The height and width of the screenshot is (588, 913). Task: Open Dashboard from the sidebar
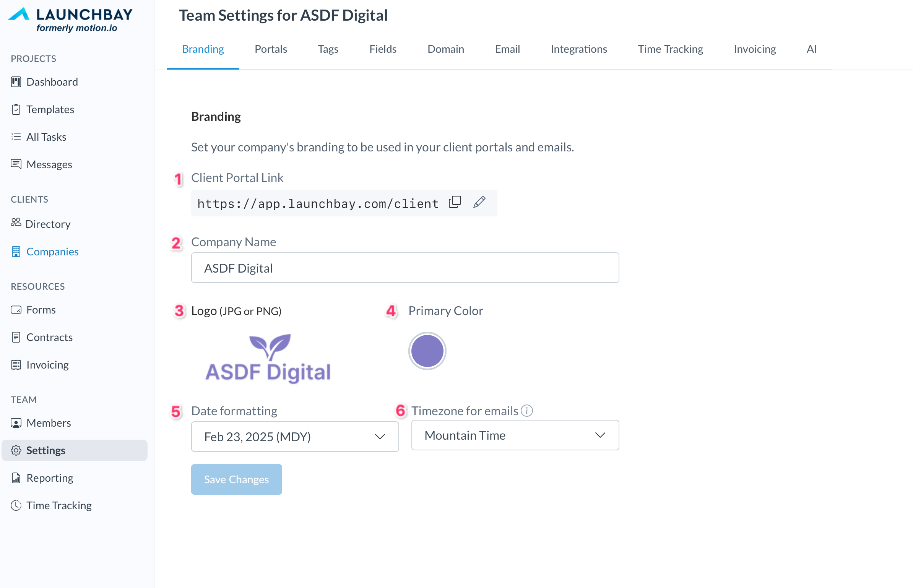pos(52,82)
